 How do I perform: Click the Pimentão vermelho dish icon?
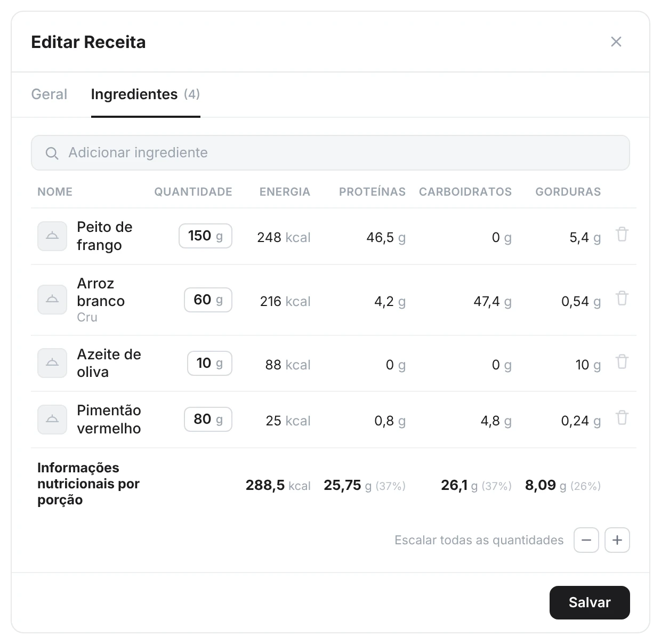52,420
